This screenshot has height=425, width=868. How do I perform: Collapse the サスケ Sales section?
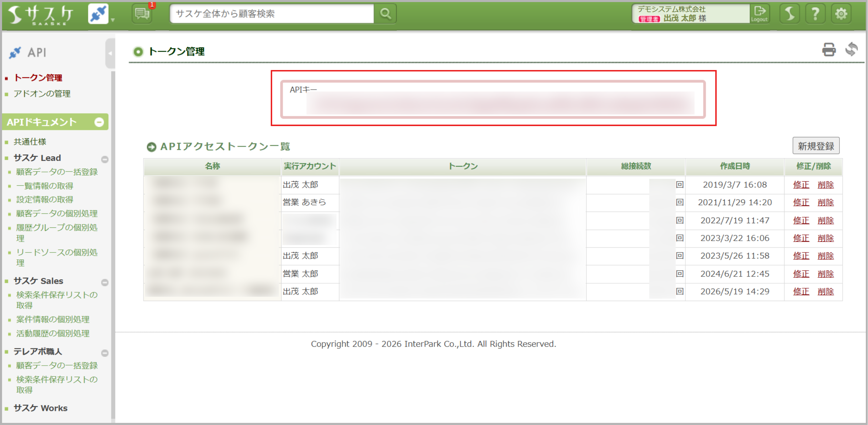click(105, 282)
